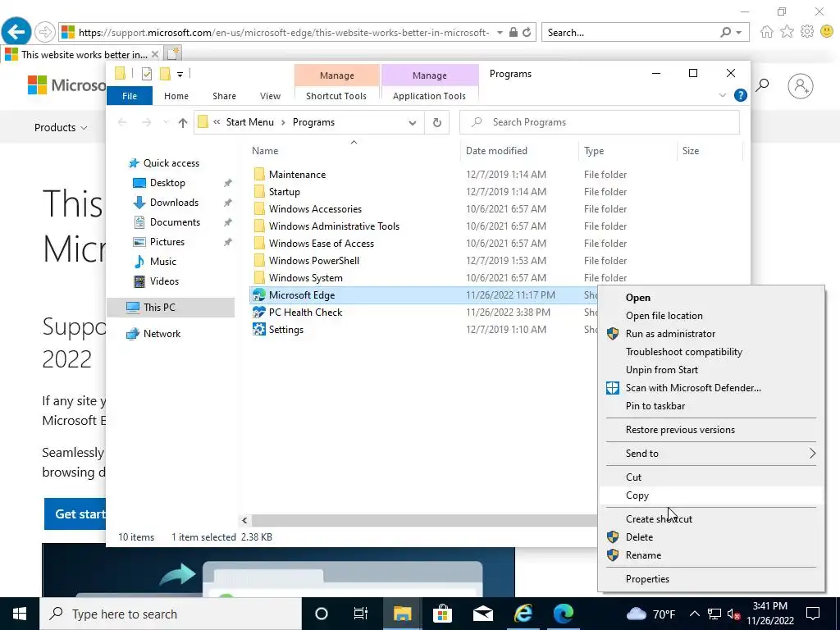Click the File Explorer help icon
840x630 pixels.
tap(741, 95)
